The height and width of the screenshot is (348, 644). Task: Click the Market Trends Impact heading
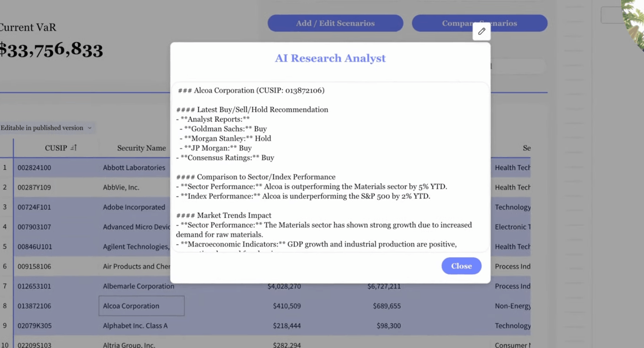[224, 215]
